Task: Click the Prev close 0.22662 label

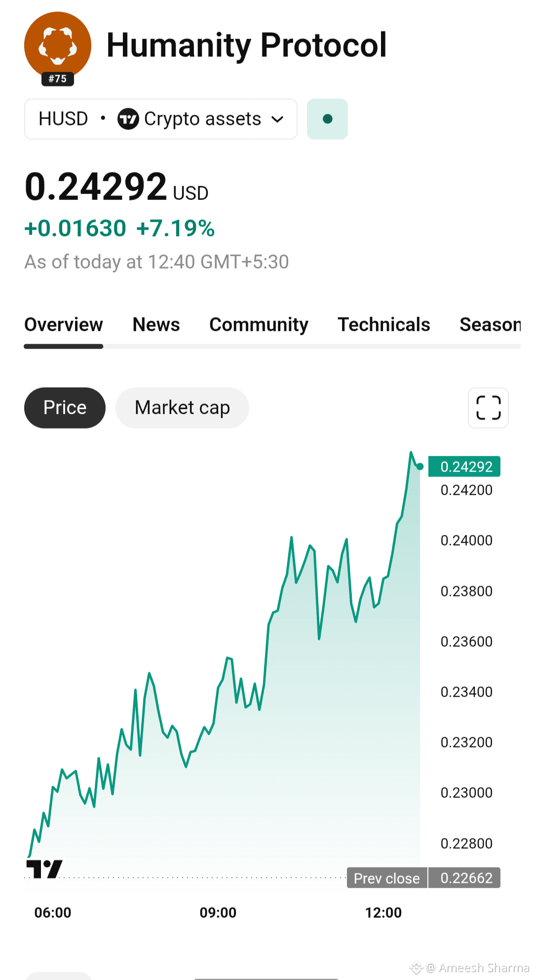Action: click(423, 878)
